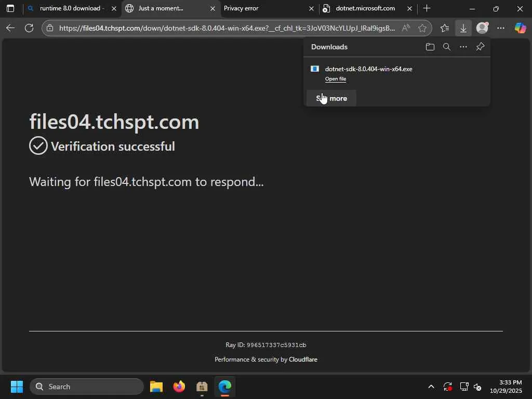This screenshot has width=532, height=399.
Task: Go back using the back arrow
Action: 10,28
